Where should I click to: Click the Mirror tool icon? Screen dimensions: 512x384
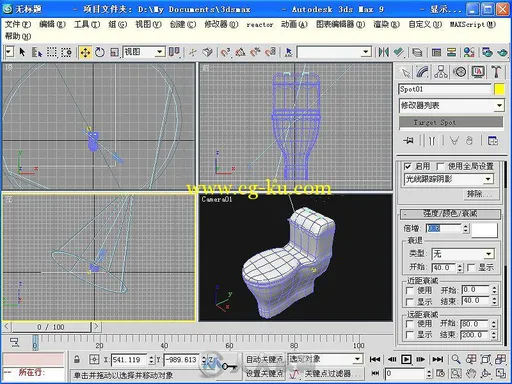pyautogui.click(x=384, y=52)
